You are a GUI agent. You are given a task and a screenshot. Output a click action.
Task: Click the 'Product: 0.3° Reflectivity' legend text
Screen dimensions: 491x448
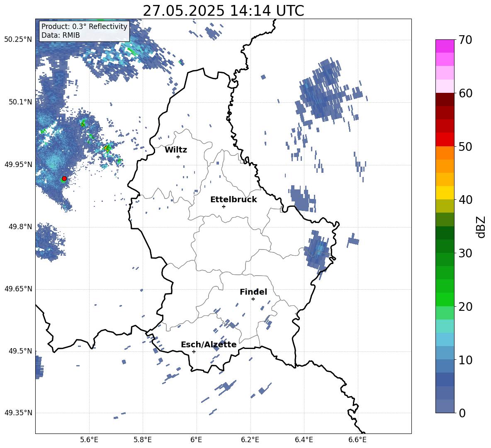(84, 27)
